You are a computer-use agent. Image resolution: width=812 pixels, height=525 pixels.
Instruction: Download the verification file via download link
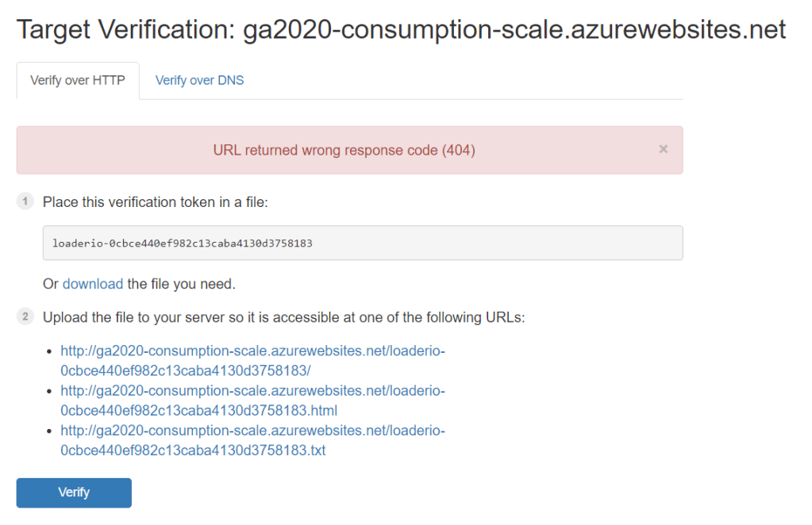(93, 284)
